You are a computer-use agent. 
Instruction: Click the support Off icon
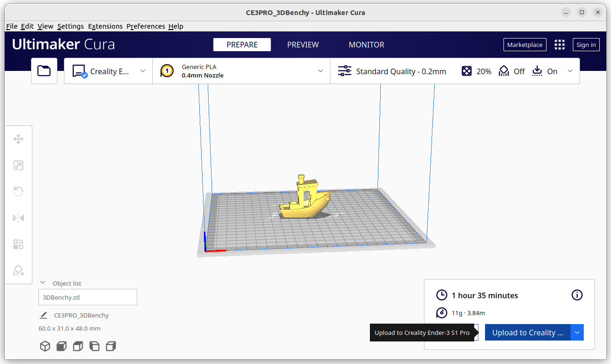pos(504,71)
